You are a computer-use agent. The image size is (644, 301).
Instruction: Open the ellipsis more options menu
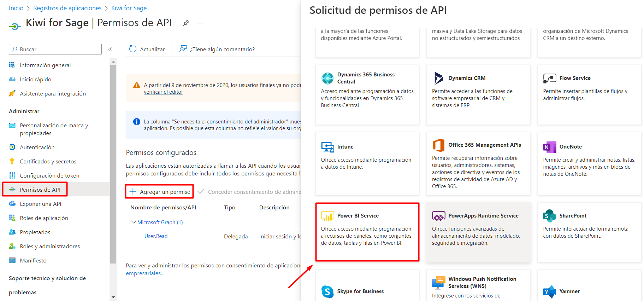tap(200, 23)
